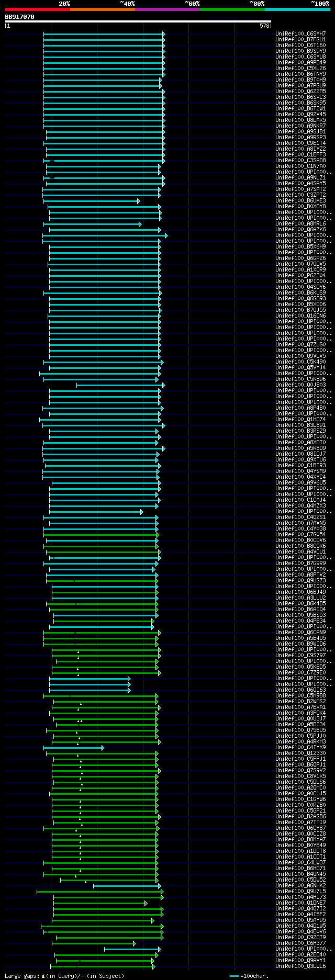Select the UniRef100_Q1DNE7 label
The width and height of the screenshot is (335, 980).
(x=300, y=903)
